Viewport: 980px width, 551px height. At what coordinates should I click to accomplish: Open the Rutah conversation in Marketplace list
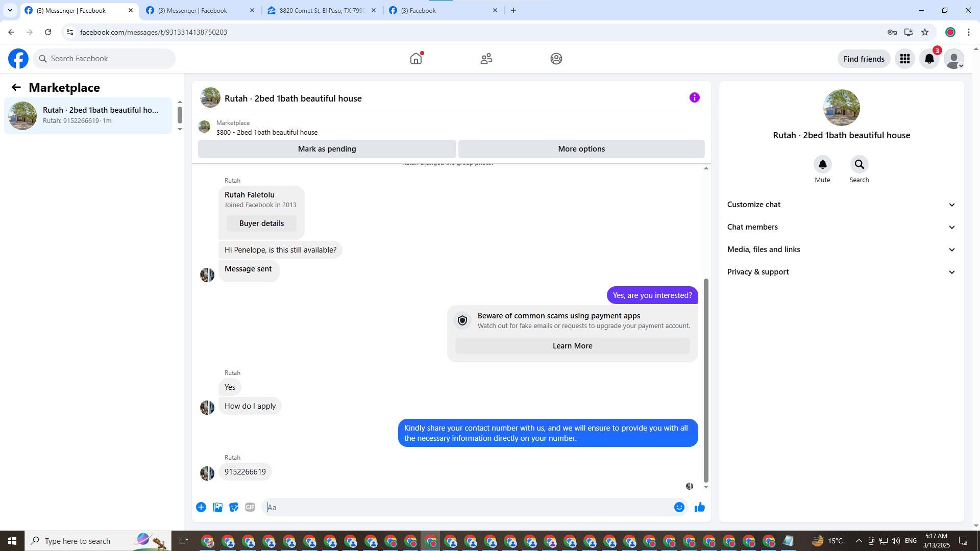(88, 115)
